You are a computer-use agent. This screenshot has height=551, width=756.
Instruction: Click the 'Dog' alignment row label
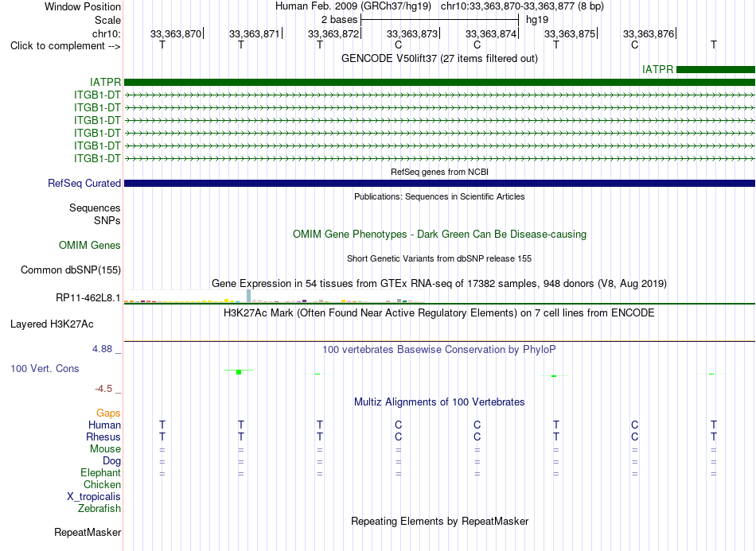(111, 461)
